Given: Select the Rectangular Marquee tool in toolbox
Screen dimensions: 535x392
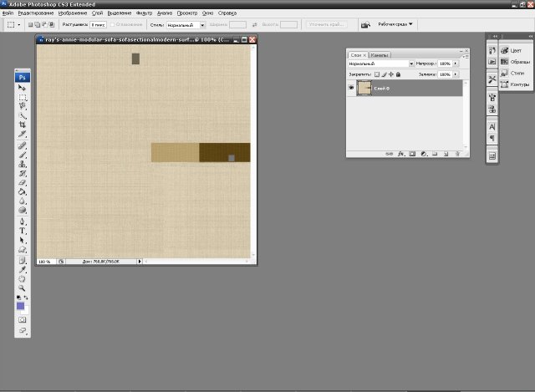Looking at the screenshot, I should [23, 98].
